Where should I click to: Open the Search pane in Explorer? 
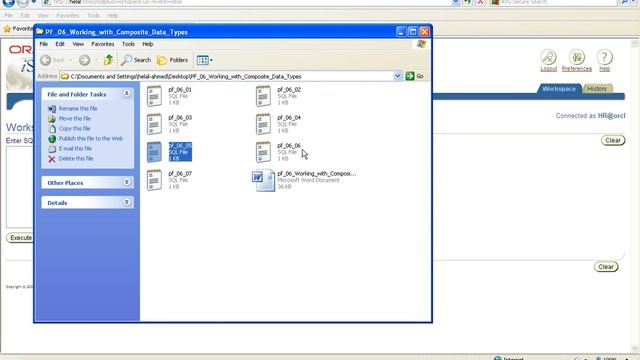tap(136, 60)
